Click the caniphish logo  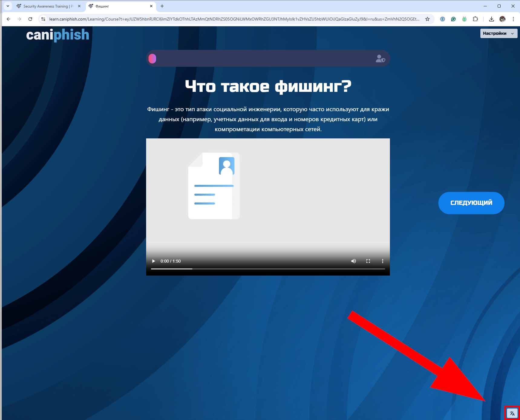pyautogui.click(x=57, y=35)
